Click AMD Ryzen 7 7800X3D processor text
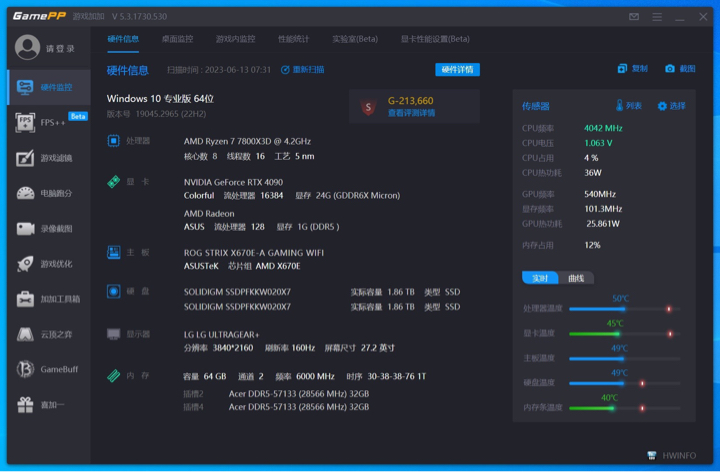Image resolution: width=720 pixels, height=472 pixels. pyautogui.click(x=247, y=141)
